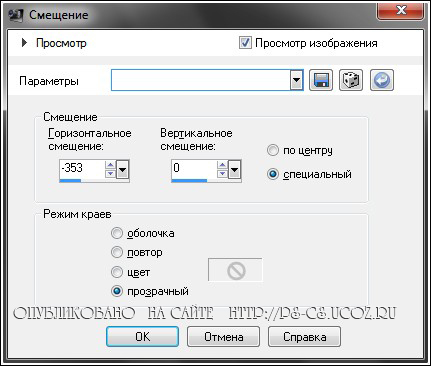
Task: Open the vertical offset slider dropdown
Action: [x=234, y=170]
